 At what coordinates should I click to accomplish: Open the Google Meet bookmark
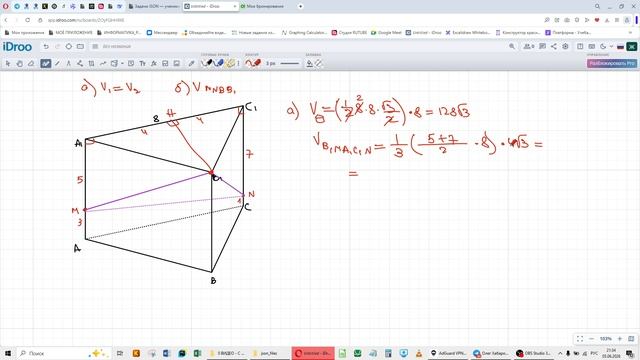386,32
